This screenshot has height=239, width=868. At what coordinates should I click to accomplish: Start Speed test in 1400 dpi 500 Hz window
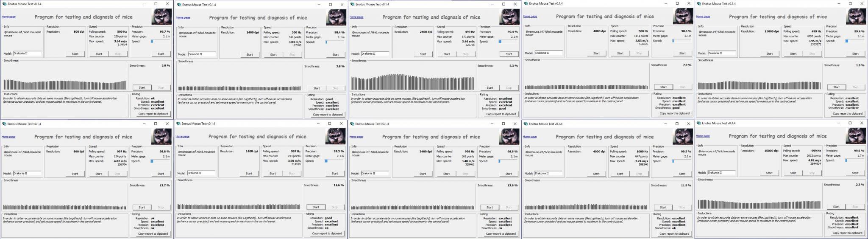click(x=273, y=54)
